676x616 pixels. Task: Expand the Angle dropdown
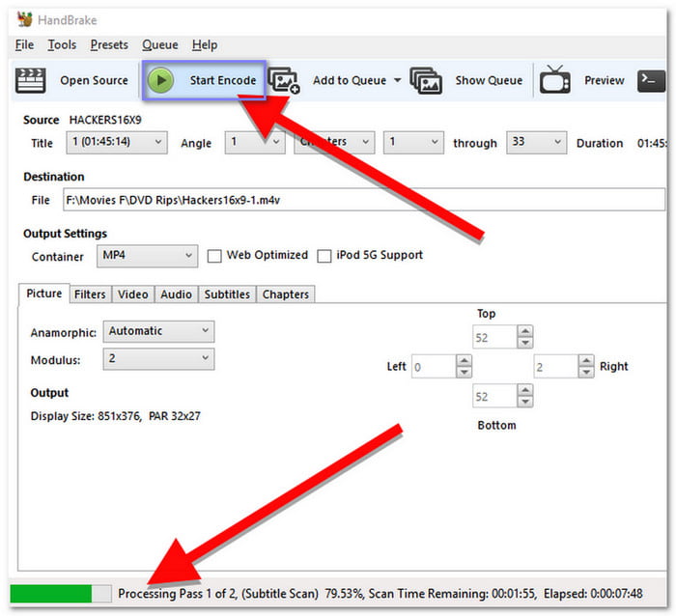pyautogui.click(x=255, y=142)
